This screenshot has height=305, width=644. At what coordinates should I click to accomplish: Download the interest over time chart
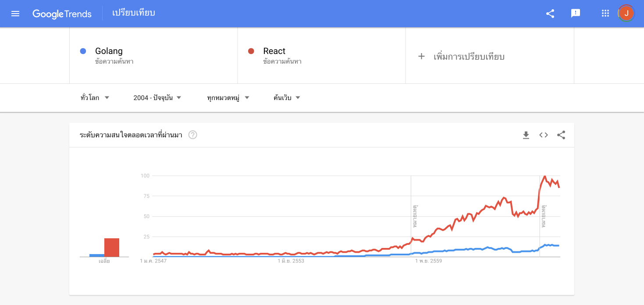point(526,135)
